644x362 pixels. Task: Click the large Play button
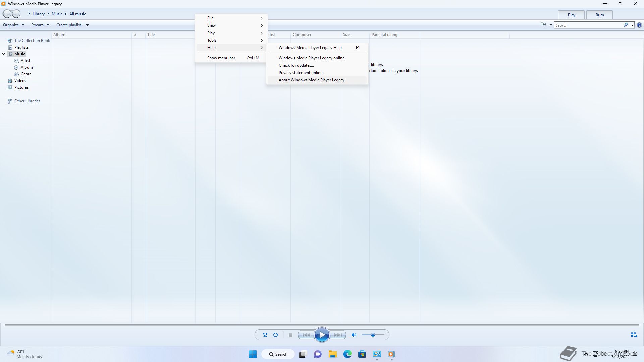322,335
